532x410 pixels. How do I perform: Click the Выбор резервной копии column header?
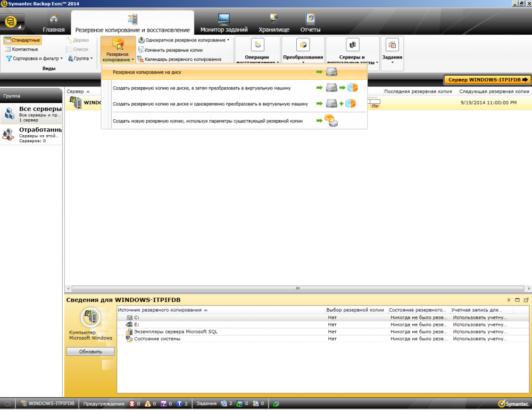pyautogui.click(x=355, y=310)
